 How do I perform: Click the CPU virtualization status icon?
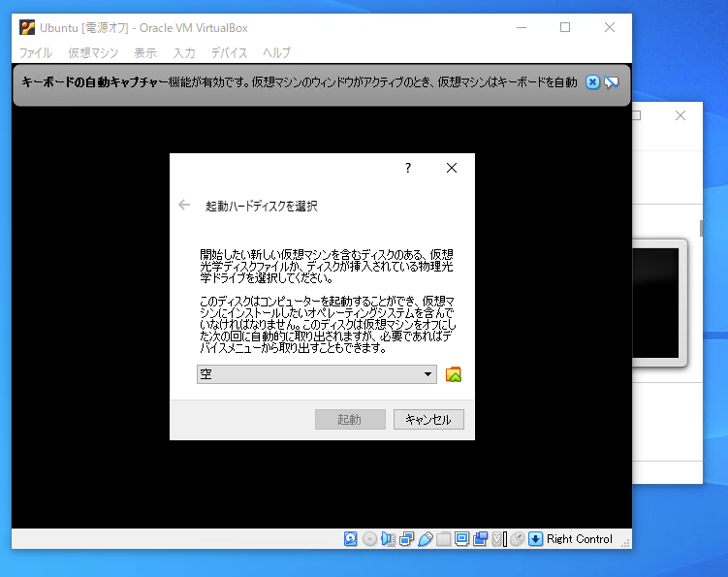point(499,539)
